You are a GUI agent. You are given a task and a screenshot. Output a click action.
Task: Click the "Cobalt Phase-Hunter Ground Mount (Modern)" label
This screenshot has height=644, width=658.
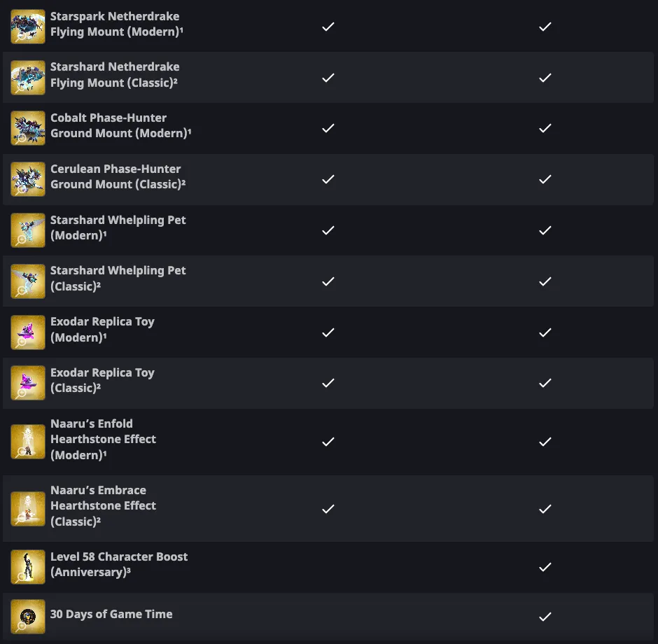pos(120,125)
